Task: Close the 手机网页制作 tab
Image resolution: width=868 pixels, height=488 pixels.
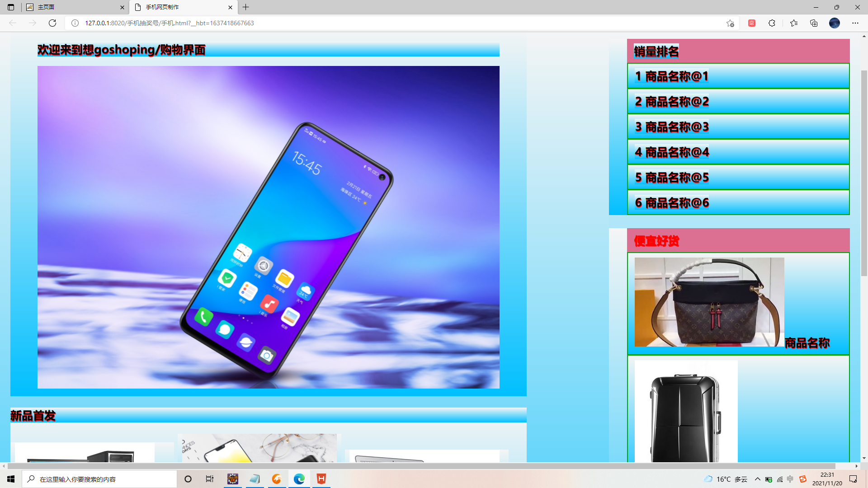Action: [x=230, y=7]
